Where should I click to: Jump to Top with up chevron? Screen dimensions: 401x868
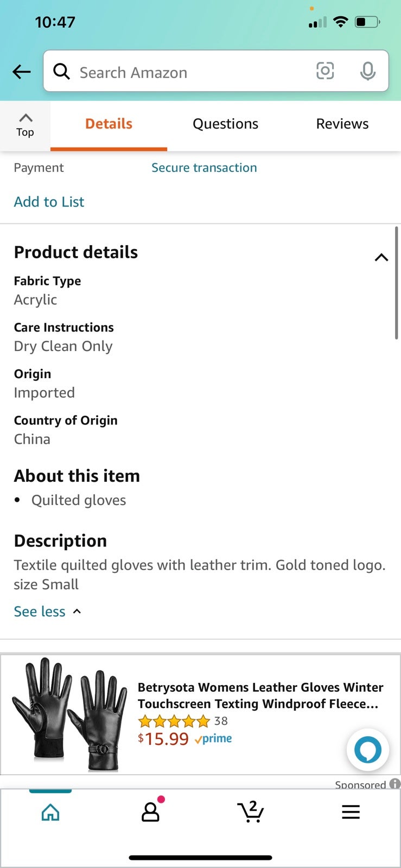click(26, 125)
